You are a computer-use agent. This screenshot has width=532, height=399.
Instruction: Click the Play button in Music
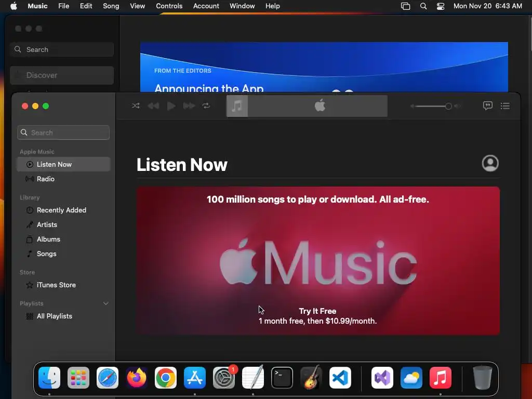(171, 106)
